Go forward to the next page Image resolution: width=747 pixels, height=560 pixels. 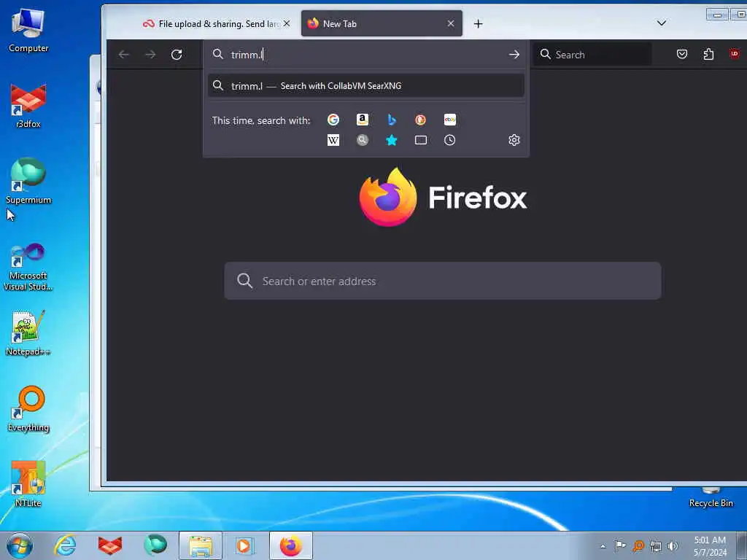tap(150, 55)
